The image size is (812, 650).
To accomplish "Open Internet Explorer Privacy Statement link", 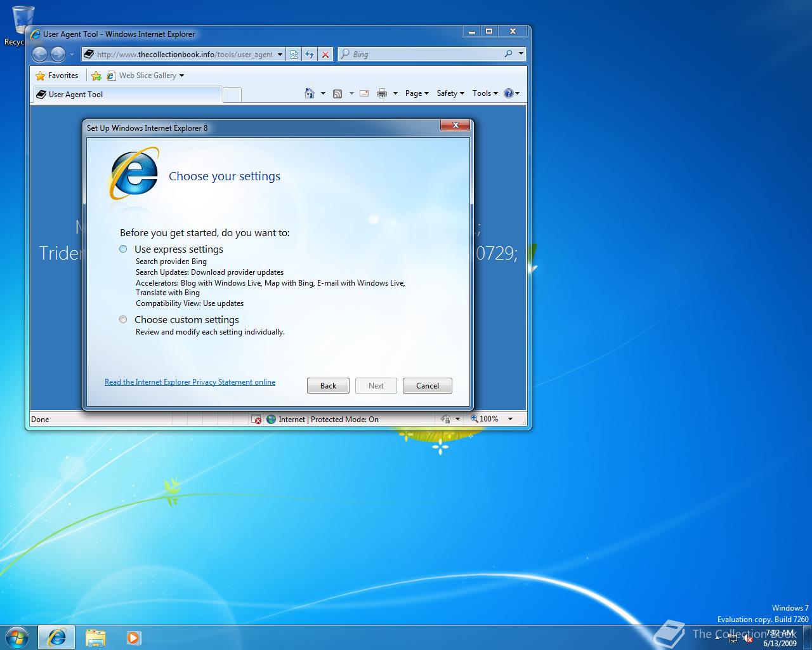I will (x=190, y=382).
